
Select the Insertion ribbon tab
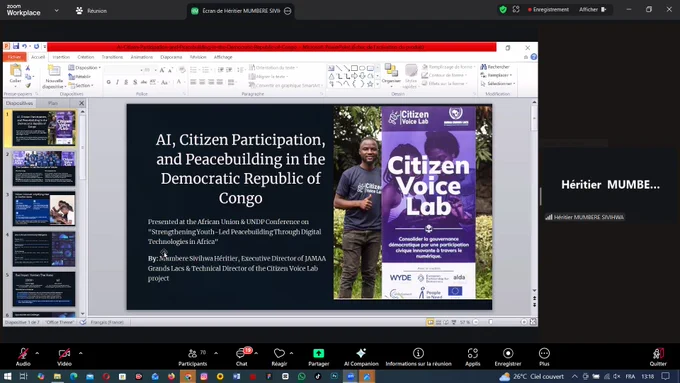61,57
